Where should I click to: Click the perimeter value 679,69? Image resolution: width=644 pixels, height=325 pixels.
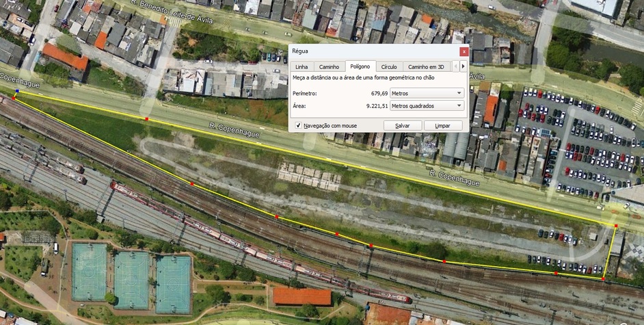[379, 93]
